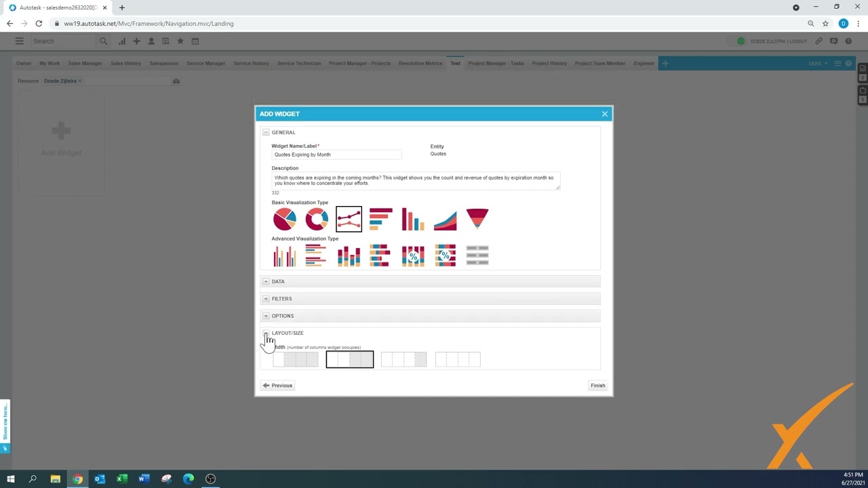Open Excel from the Windows taskbar
Image resolution: width=868 pixels, height=488 pixels.
122,479
